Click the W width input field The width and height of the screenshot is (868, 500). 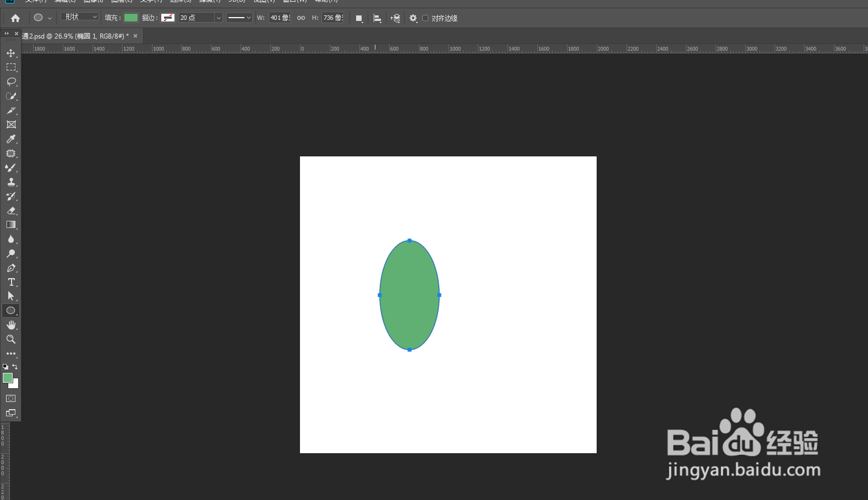pos(280,18)
